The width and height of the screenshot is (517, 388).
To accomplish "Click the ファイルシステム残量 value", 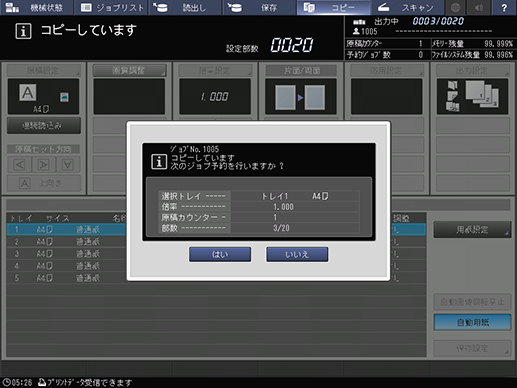I will pyautogui.click(x=498, y=55).
